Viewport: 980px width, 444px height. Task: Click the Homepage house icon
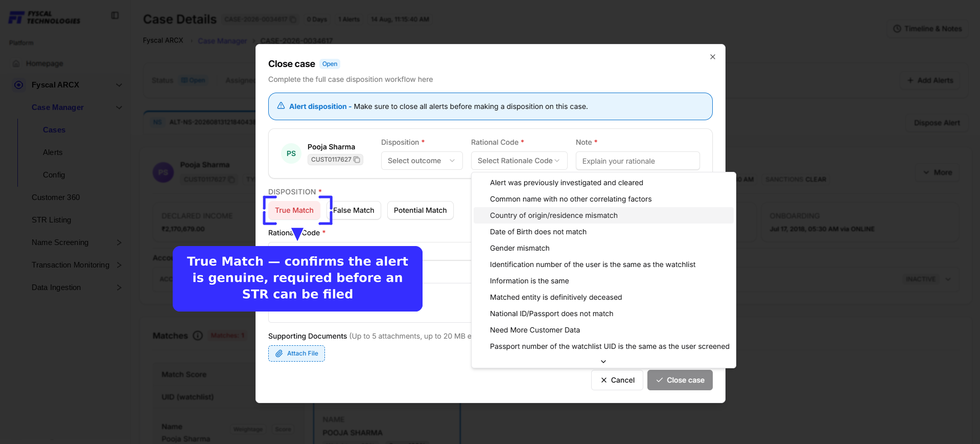point(16,63)
